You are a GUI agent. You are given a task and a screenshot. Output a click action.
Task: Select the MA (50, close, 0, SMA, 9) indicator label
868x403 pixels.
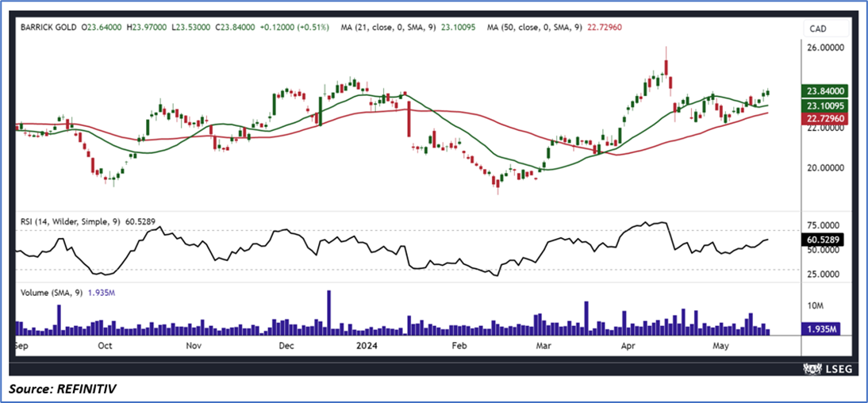coord(534,26)
